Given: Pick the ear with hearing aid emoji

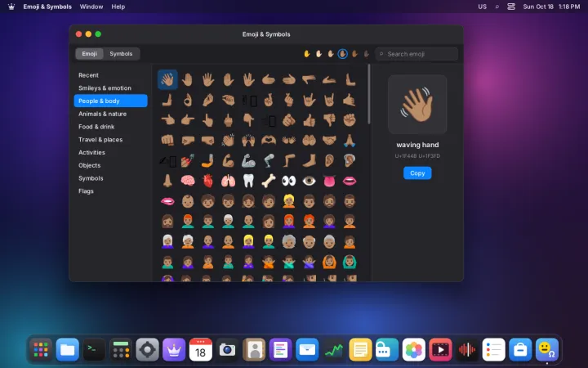Looking at the screenshot, I should [x=350, y=161].
